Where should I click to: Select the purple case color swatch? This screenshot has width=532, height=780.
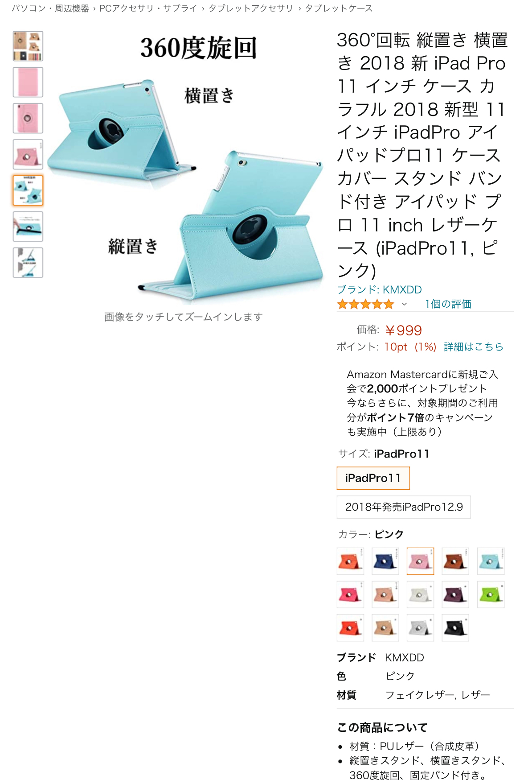coord(455,594)
